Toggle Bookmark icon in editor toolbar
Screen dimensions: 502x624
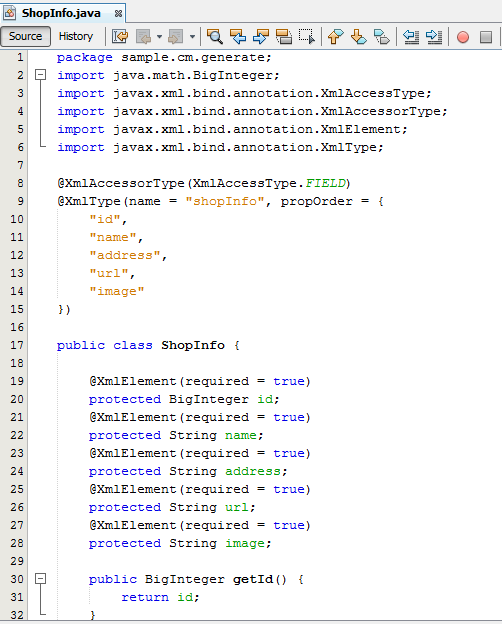tap(381, 37)
